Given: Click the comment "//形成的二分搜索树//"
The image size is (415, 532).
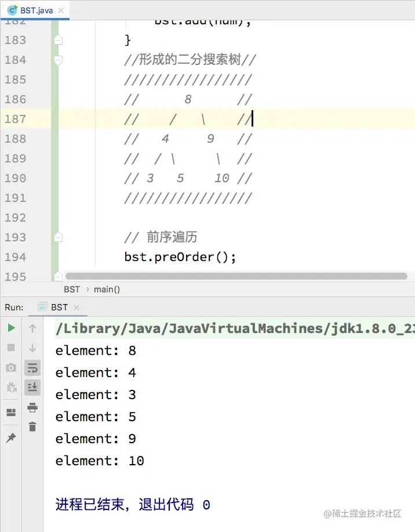Looking at the screenshot, I should tap(190, 60).
